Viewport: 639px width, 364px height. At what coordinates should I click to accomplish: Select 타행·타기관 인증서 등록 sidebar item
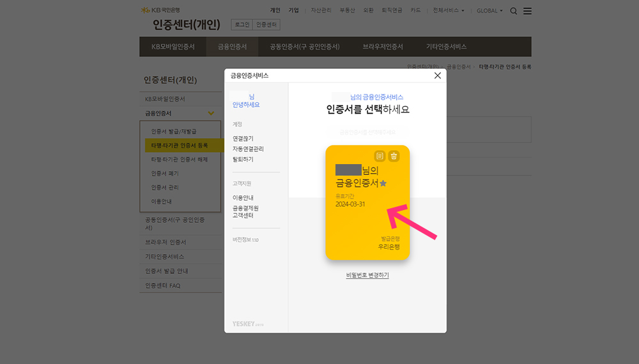pyautogui.click(x=184, y=146)
